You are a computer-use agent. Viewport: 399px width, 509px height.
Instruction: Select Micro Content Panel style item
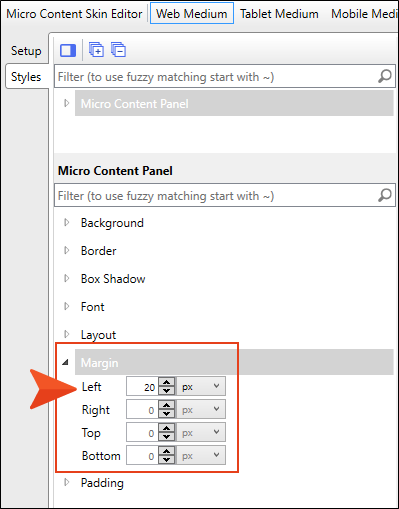[x=234, y=103]
